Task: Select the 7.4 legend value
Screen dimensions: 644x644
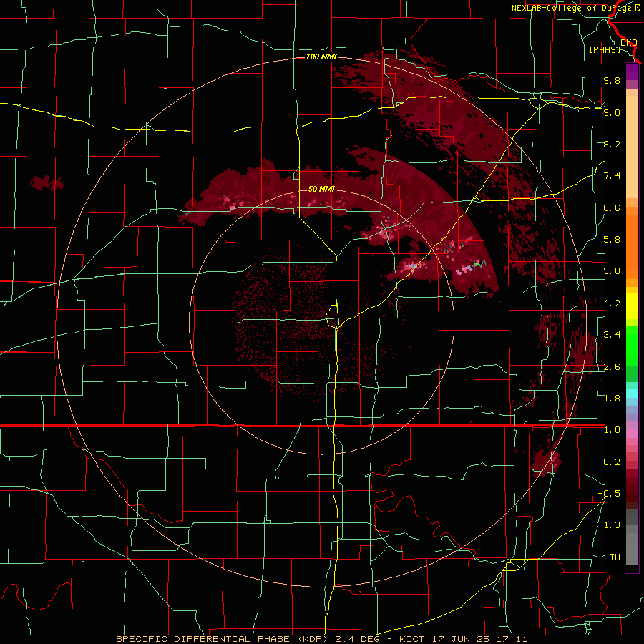Action: pyautogui.click(x=612, y=176)
